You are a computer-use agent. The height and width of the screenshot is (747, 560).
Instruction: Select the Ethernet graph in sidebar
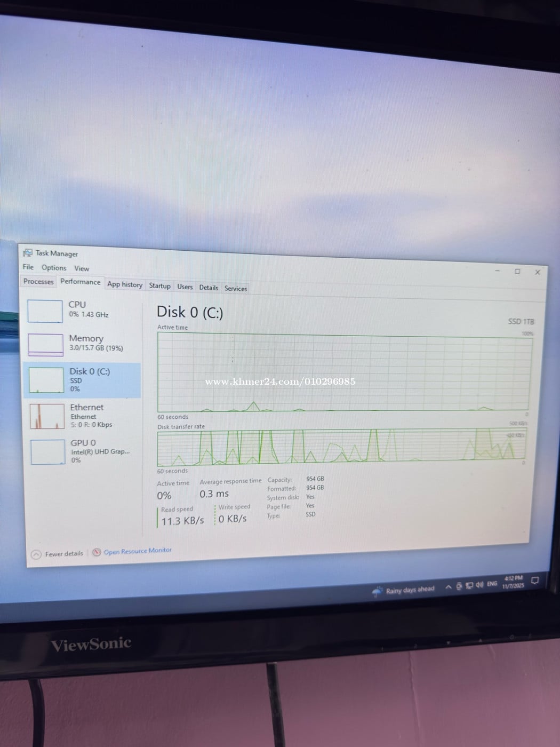pos(47,416)
